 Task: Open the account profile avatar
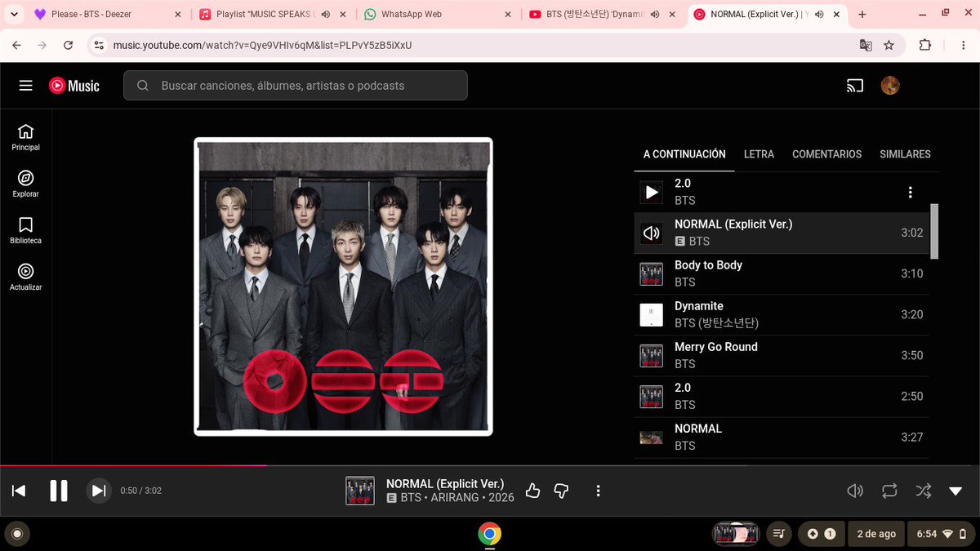pos(890,86)
